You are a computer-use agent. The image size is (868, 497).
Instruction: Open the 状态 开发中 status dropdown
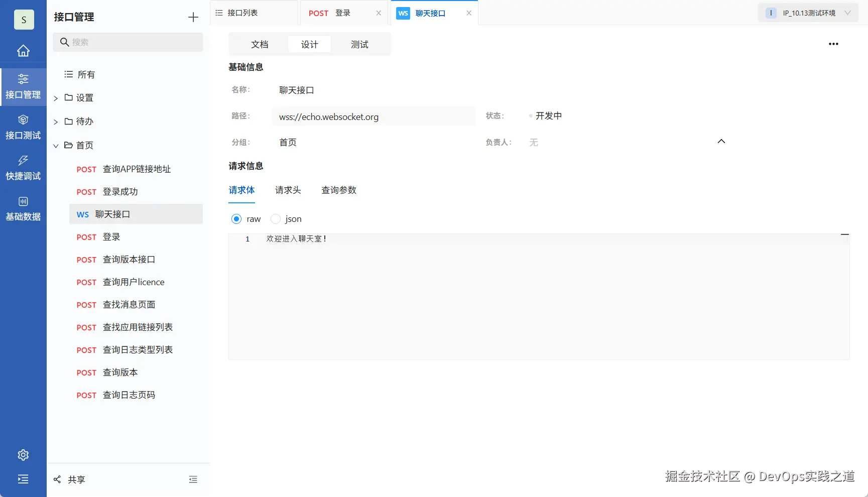pyautogui.click(x=546, y=116)
